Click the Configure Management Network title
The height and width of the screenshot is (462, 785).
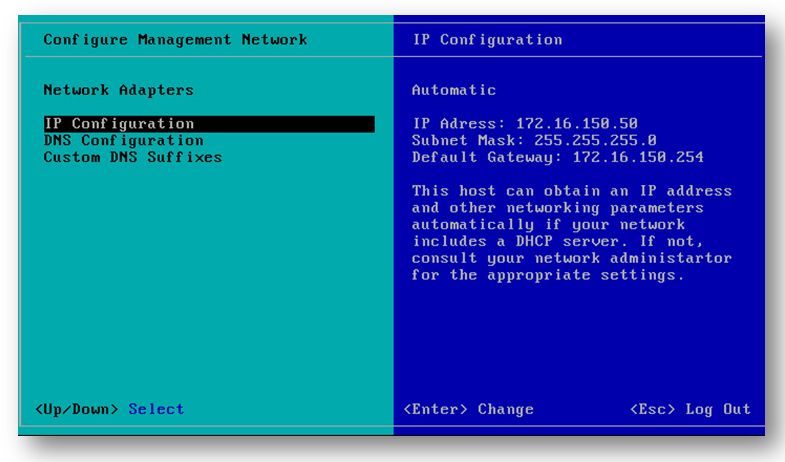click(175, 40)
